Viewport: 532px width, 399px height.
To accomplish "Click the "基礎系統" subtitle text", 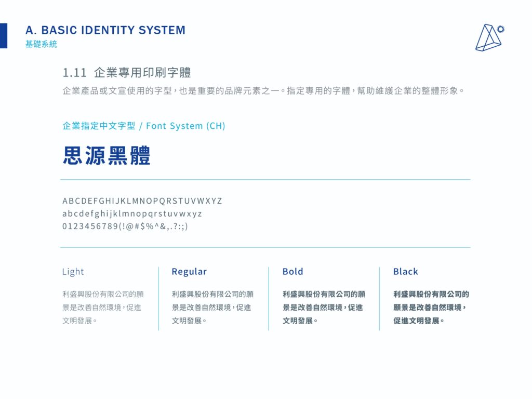I will click(x=41, y=44).
